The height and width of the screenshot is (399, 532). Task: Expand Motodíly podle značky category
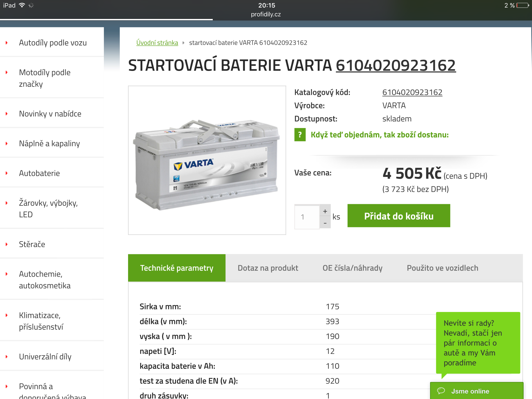pyautogui.click(x=45, y=78)
